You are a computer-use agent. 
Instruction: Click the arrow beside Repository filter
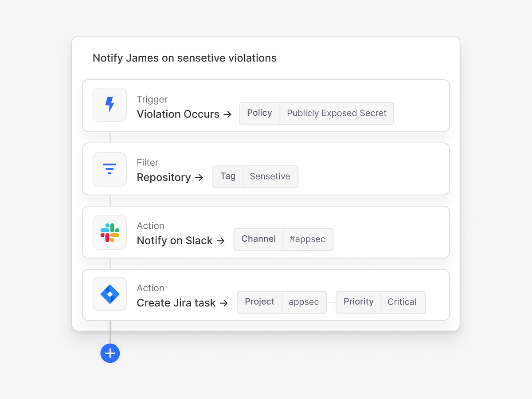(x=199, y=177)
